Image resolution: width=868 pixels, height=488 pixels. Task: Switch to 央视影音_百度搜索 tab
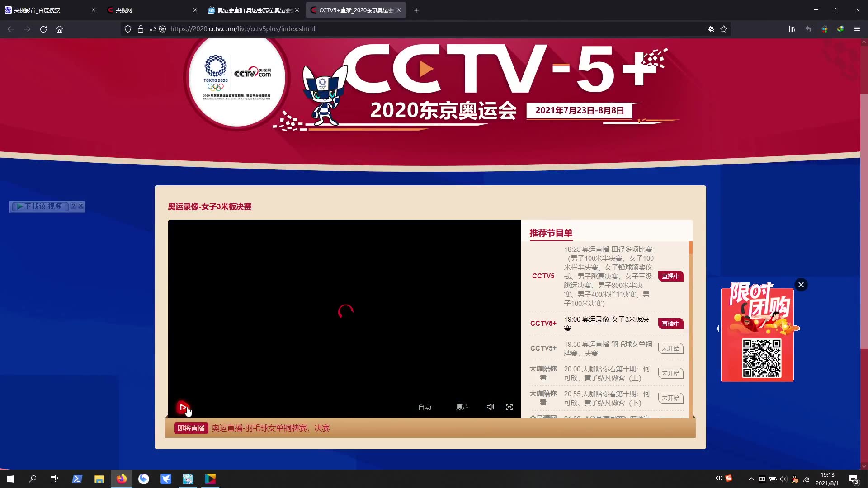tap(49, 10)
